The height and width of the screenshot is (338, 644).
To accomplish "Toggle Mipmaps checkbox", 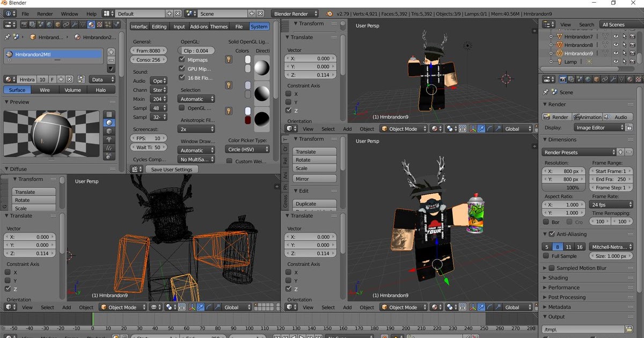I will 182,60.
